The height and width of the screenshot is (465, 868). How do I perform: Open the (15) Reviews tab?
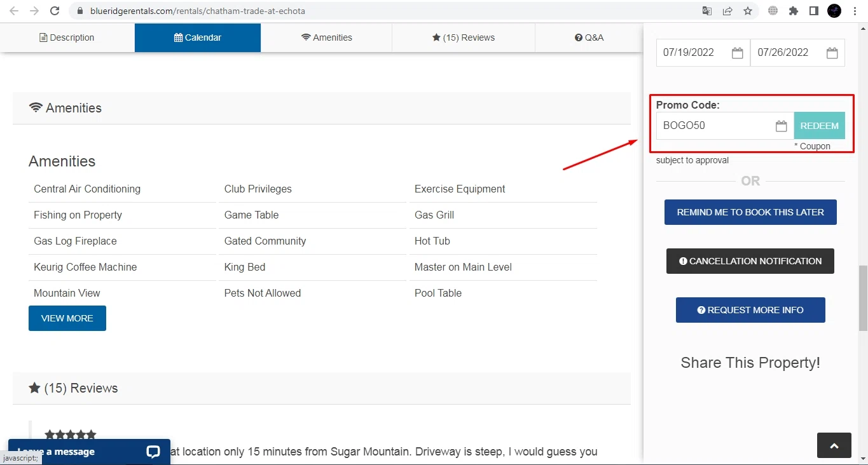[464, 37]
